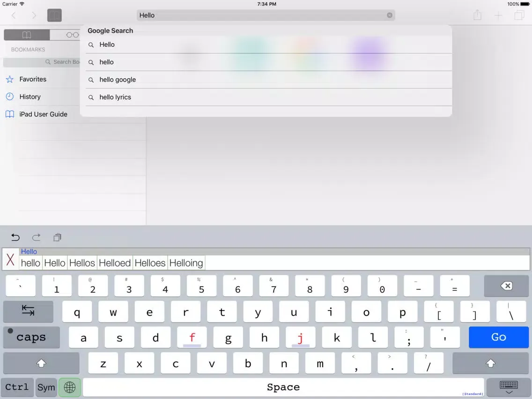Tap the undo arrow above the keyboard
This screenshot has width=532, height=399.
15,237
